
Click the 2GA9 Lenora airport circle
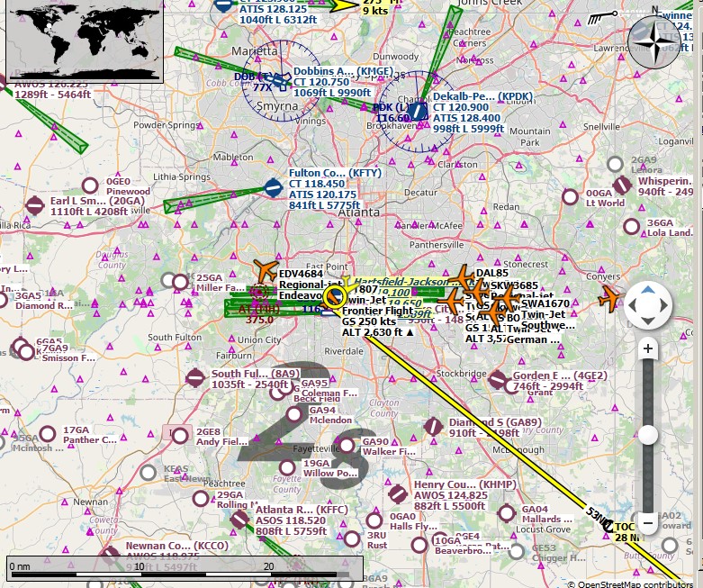[x=616, y=164]
